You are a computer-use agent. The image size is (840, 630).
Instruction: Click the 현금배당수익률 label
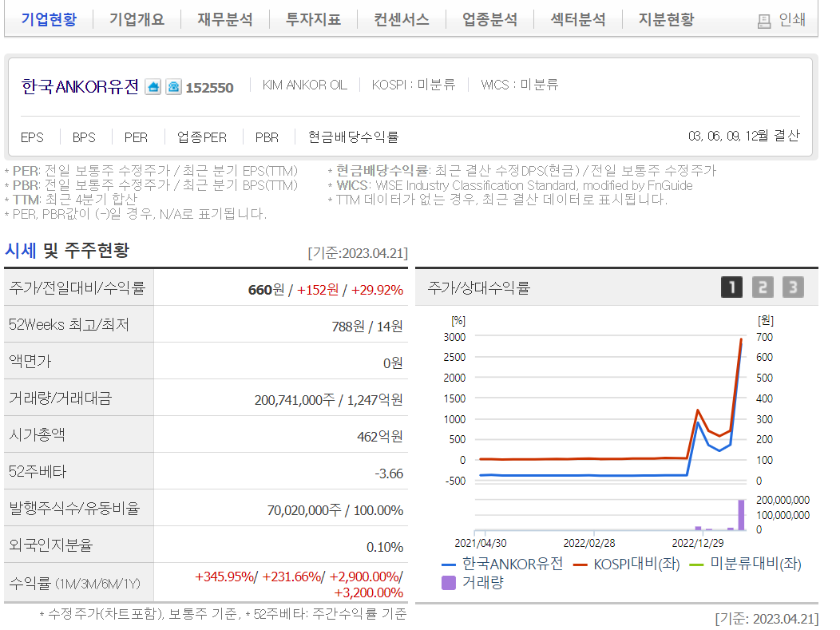[x=354, y=137]
